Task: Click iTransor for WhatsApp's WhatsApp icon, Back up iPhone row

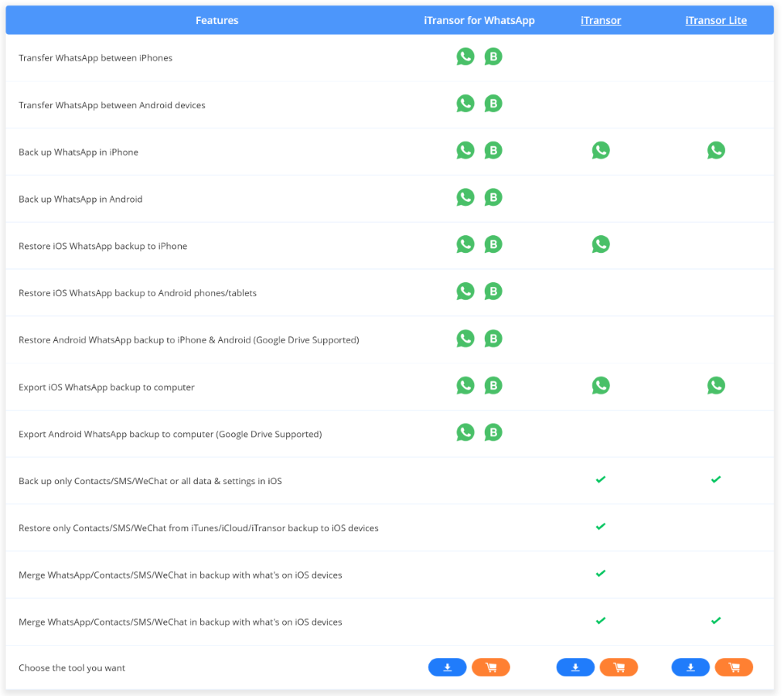Action: [x=465, y=151]
